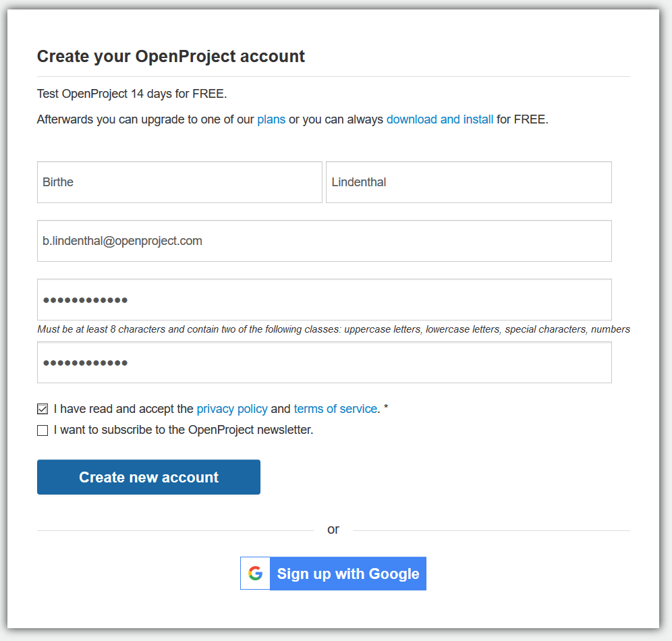Enable the OpenProject newsletter subscription checkbox
672x641 pixels.
point(43,430)
